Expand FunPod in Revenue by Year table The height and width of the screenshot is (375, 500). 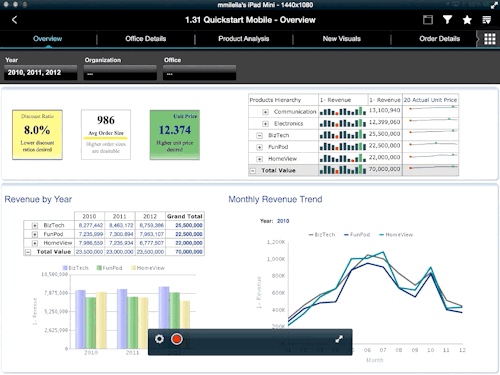pyautogui.click(x=35, y=234)
